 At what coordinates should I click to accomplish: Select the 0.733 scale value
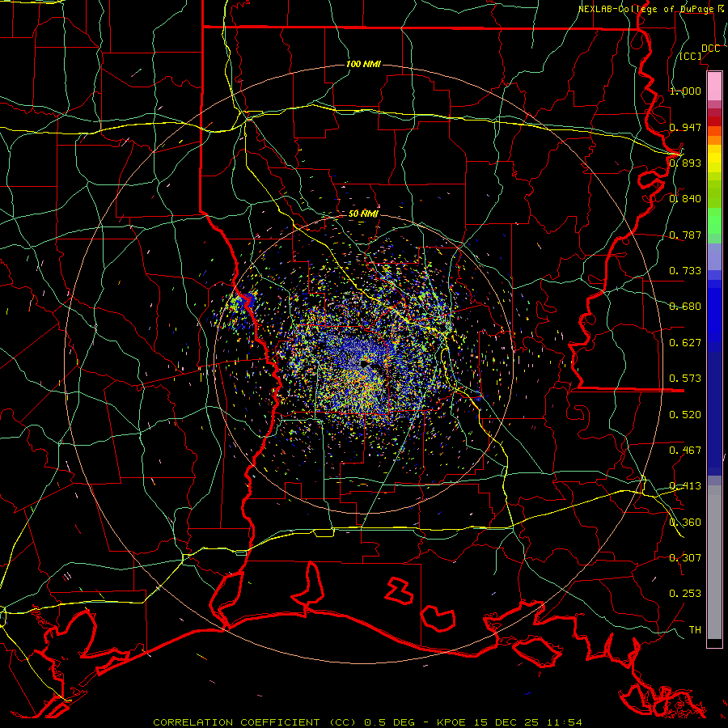[685, 271]
